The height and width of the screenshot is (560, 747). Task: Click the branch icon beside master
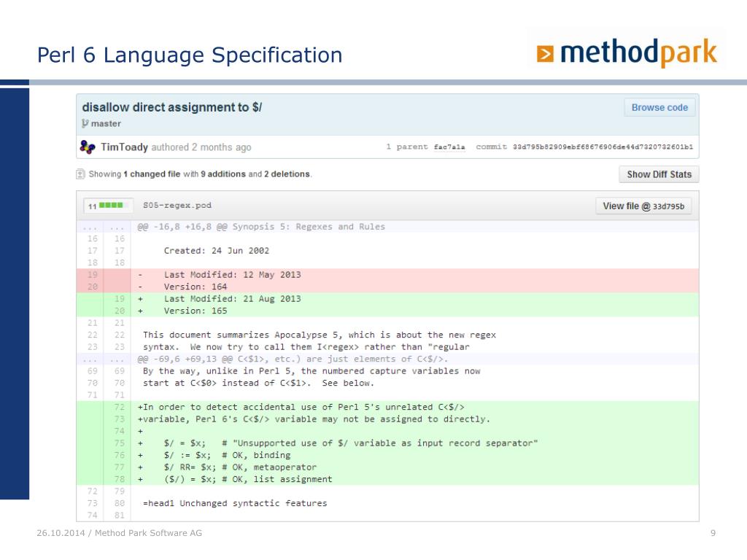(85, 124)
